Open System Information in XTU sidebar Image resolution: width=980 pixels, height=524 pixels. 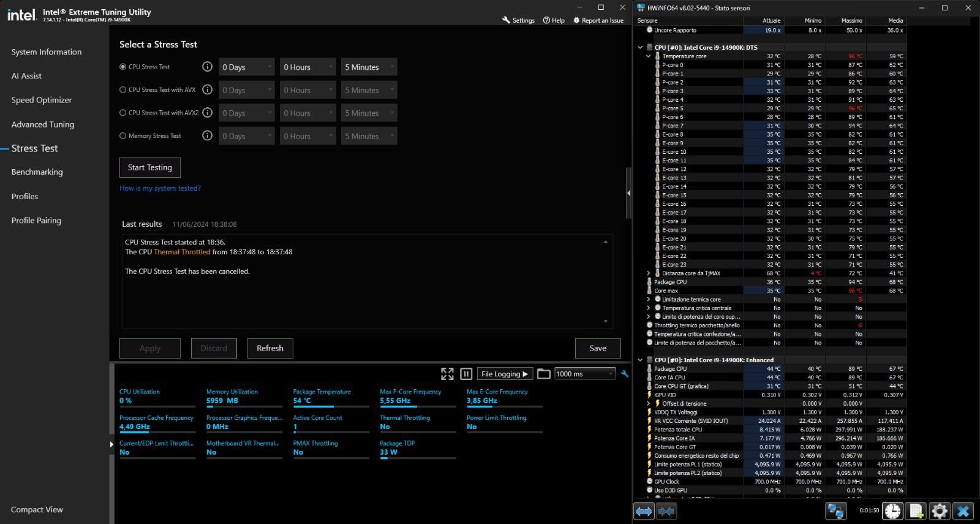point(47,52)
